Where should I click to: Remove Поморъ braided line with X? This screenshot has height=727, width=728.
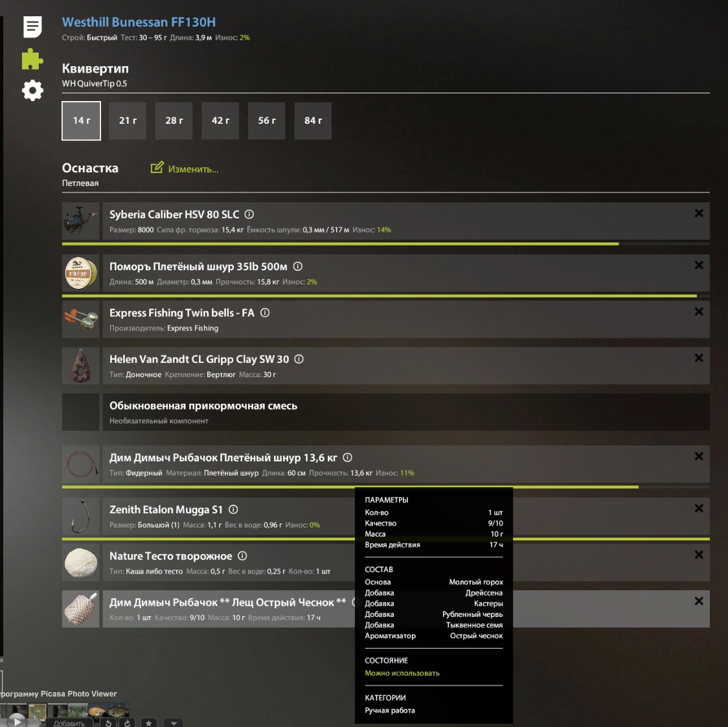[x=699, y=265]
